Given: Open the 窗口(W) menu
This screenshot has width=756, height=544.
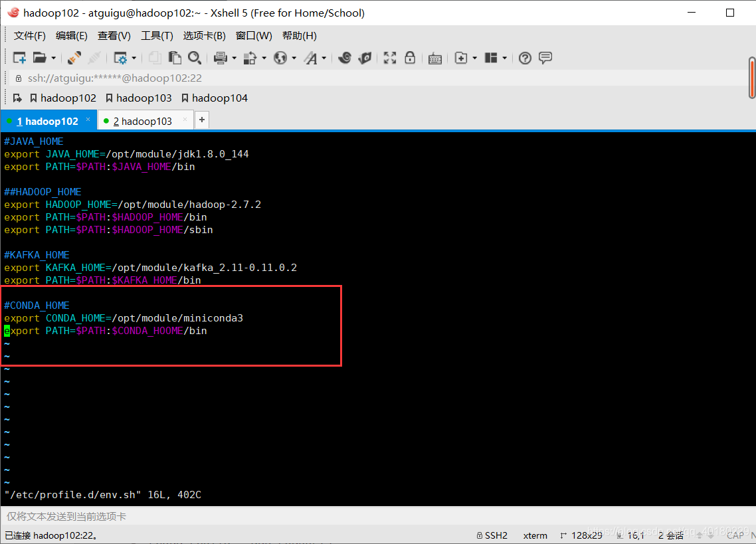Looking at the screenshot, I should [x=254, y=36].
